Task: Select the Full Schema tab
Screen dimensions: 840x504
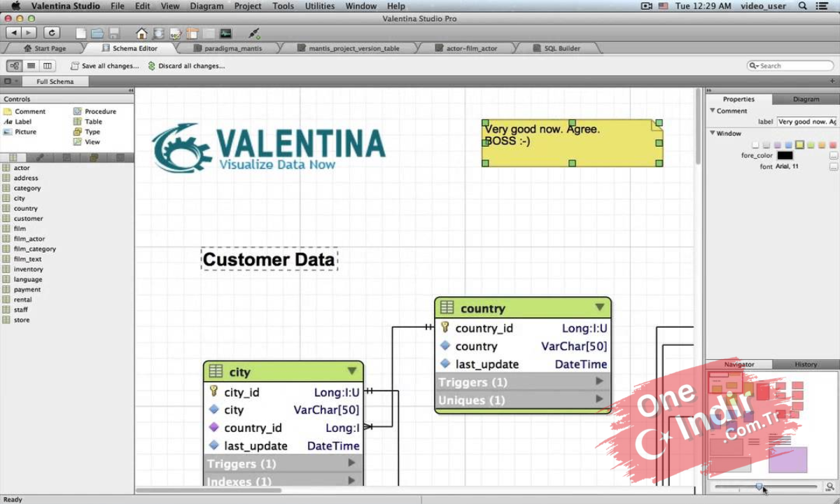Action: tap(55, 81)
